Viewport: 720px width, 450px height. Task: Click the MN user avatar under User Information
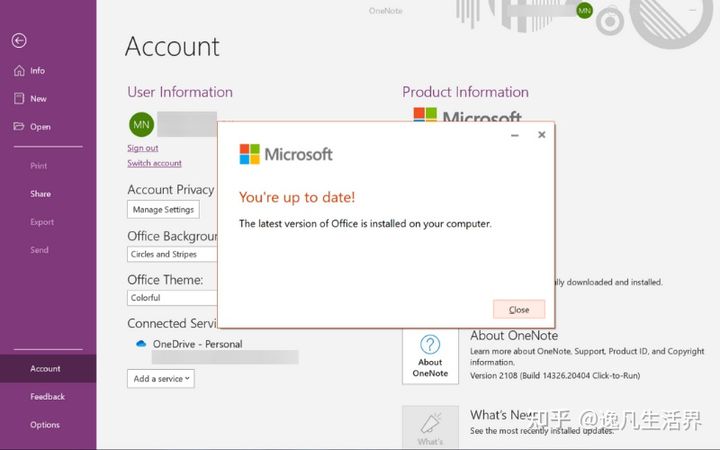[141, 124]
